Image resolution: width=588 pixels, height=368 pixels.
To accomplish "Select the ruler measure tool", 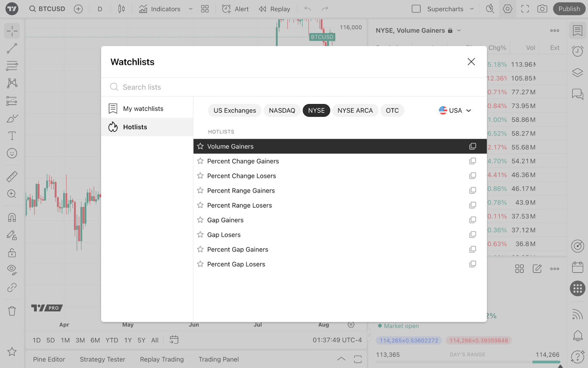I will (x=12, y=177).
